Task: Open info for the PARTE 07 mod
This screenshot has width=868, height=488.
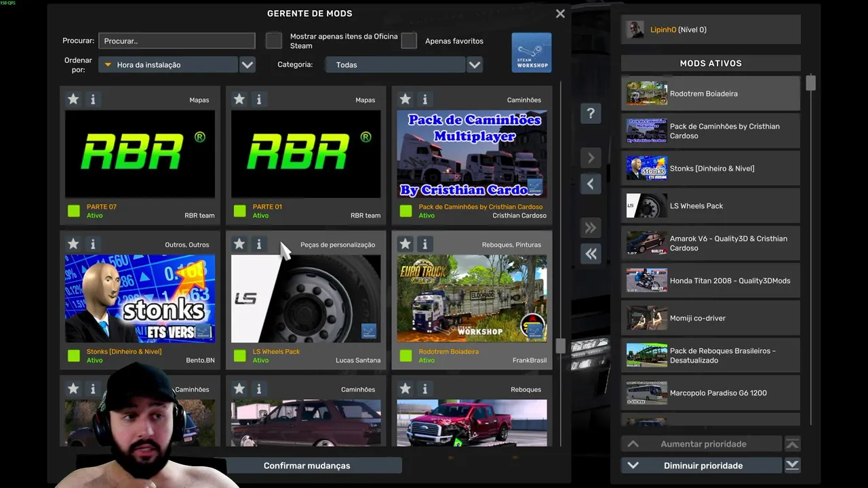Action: (93, 100)
